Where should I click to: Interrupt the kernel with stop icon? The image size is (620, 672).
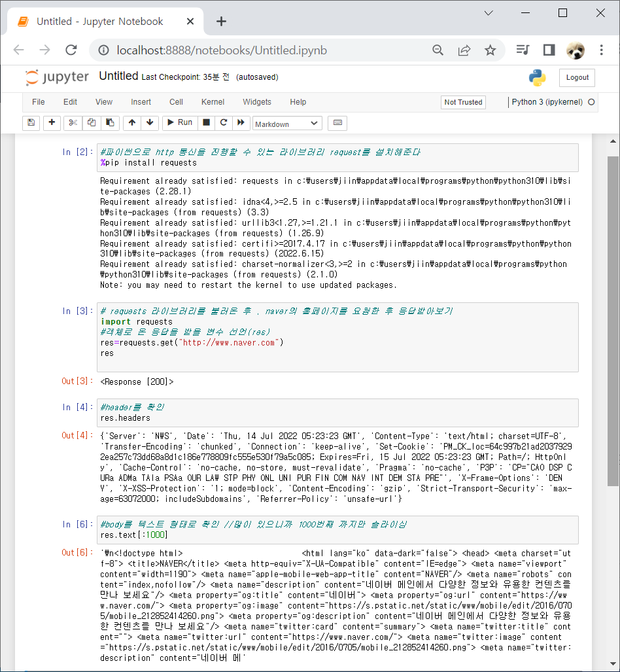tap(206, 123)
